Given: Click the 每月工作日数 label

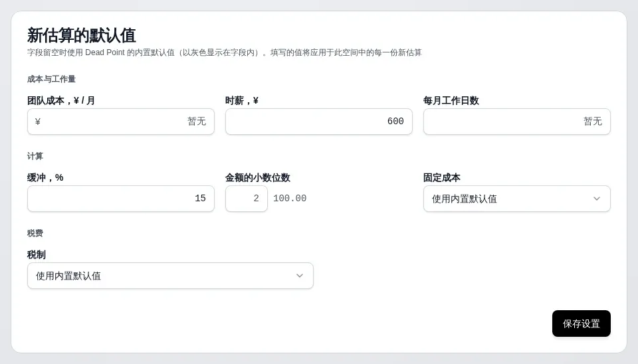Looking at the screenshot, I should coord(451,100).
